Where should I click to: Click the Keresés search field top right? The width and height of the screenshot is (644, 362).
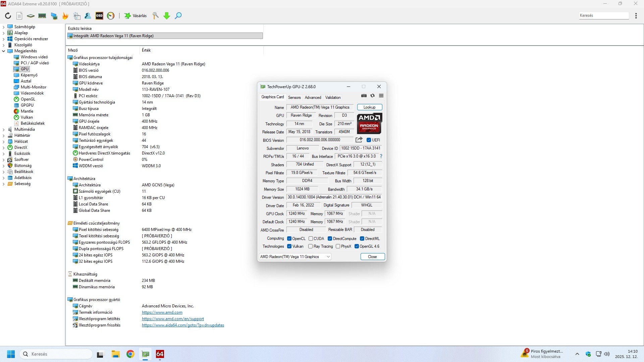[x=603, y=15]
